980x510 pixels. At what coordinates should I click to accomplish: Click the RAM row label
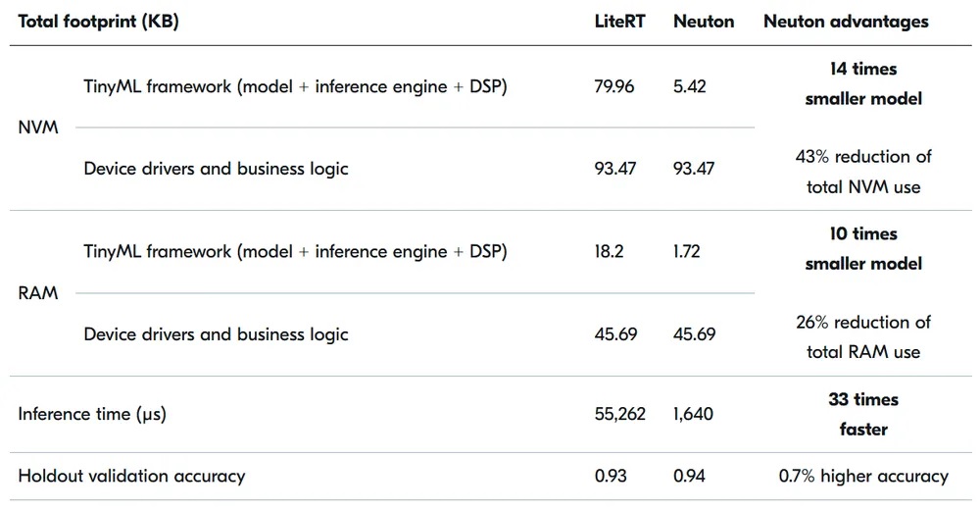click(x=38, y=293)
